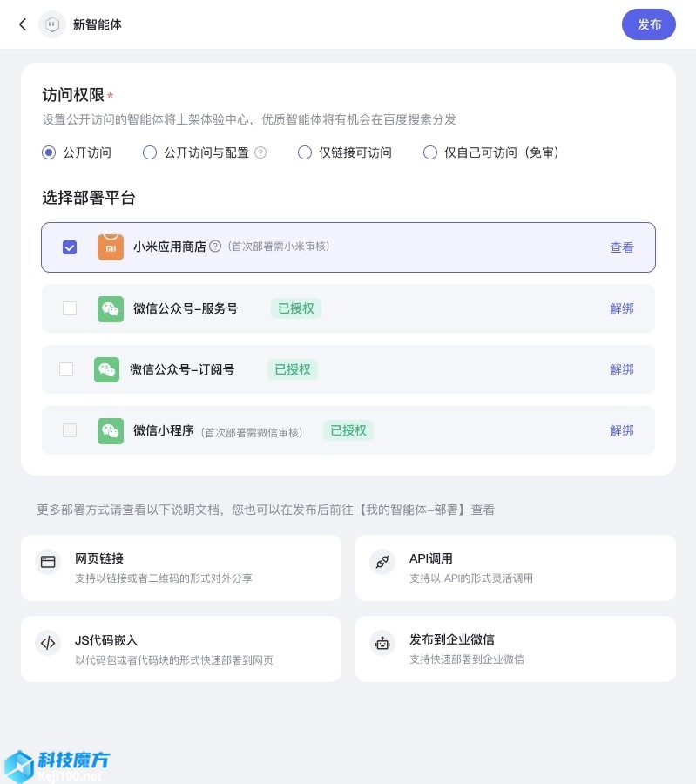696x784 pixels.
Task: Check the 微信公众号–服务号 checkbox
Action: point(70,308)
